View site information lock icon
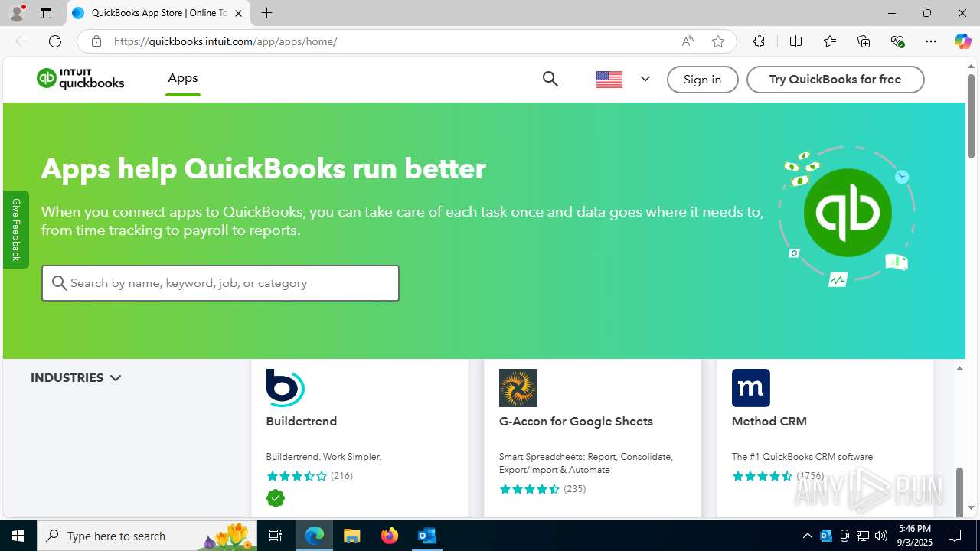 pos(96,41)
